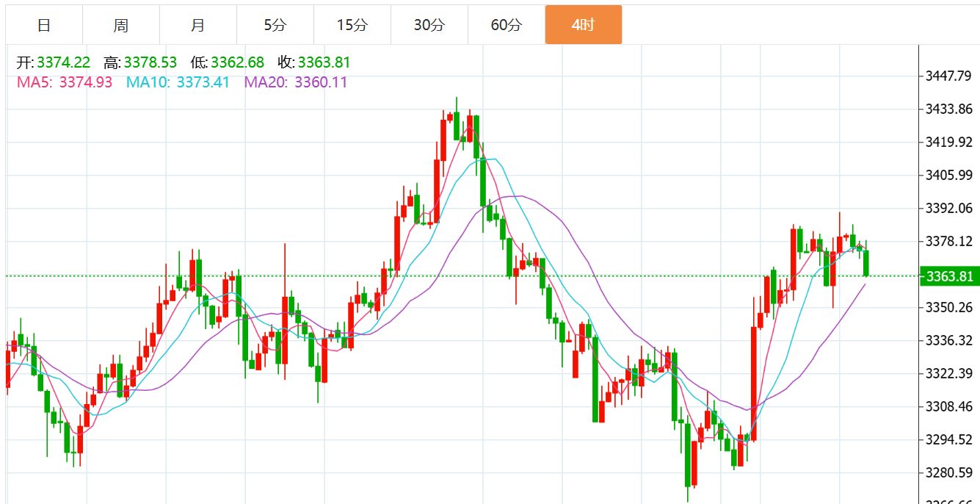Viewport: 980px width, 504px height.
Task: Click the MA20 indicator value label
Action: [296, 82]
